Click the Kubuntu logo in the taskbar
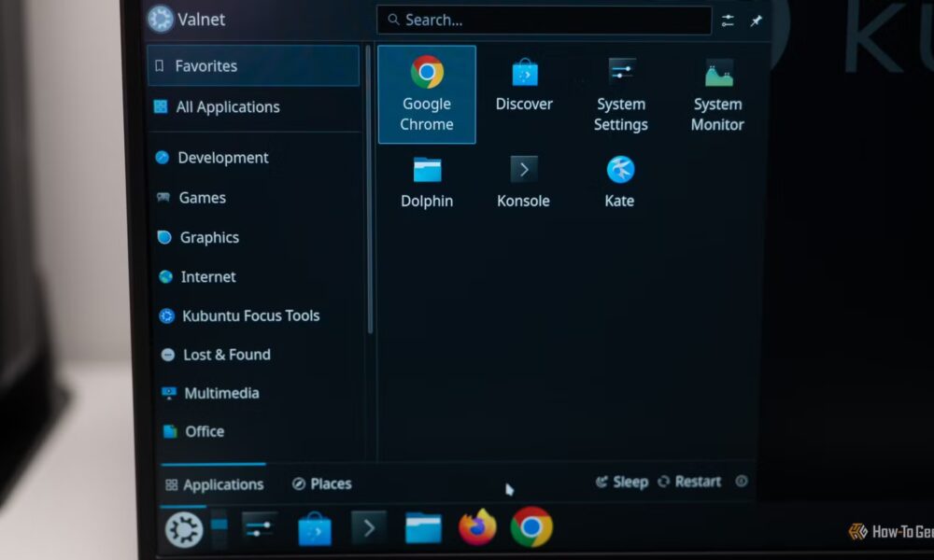 (x=184, y=528)
